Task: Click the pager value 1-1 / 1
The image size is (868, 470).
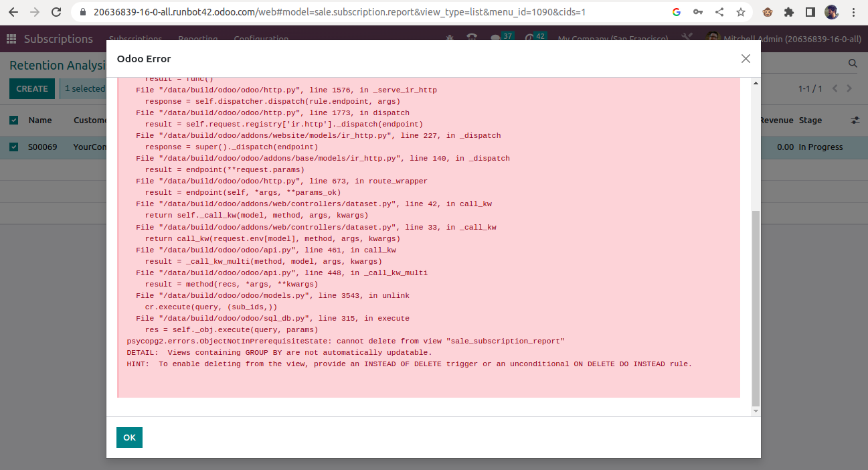Action: click(810, 88)
